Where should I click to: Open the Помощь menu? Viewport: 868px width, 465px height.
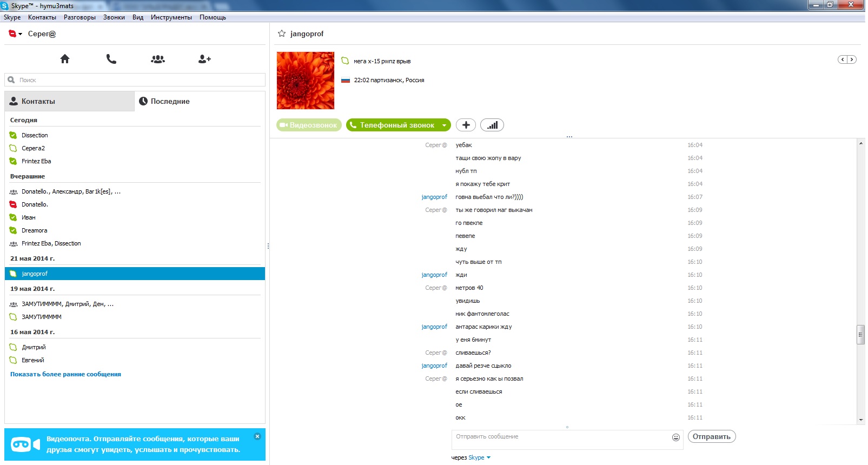point(213,17)
